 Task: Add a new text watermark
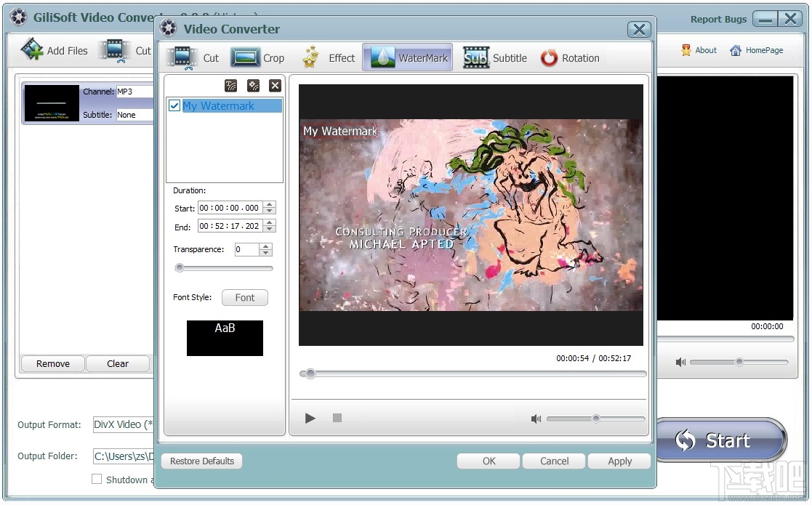pyautogui.click(x=230, y=86)
